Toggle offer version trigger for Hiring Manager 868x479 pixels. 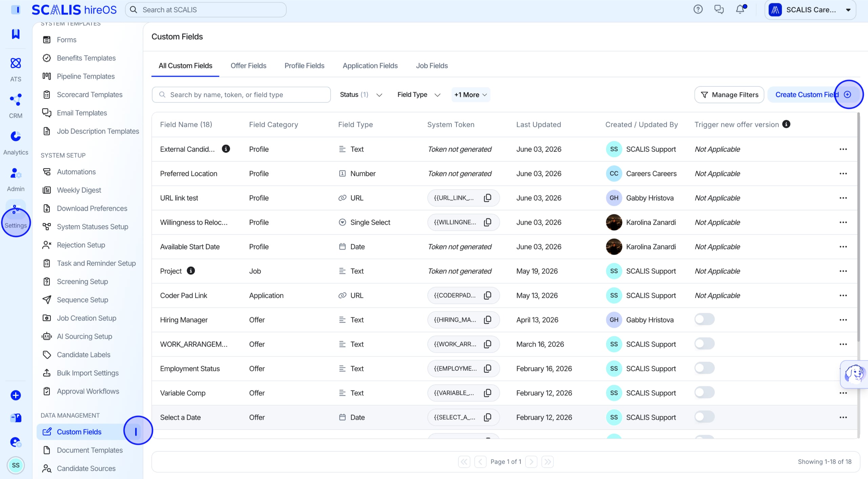(704, 319)
